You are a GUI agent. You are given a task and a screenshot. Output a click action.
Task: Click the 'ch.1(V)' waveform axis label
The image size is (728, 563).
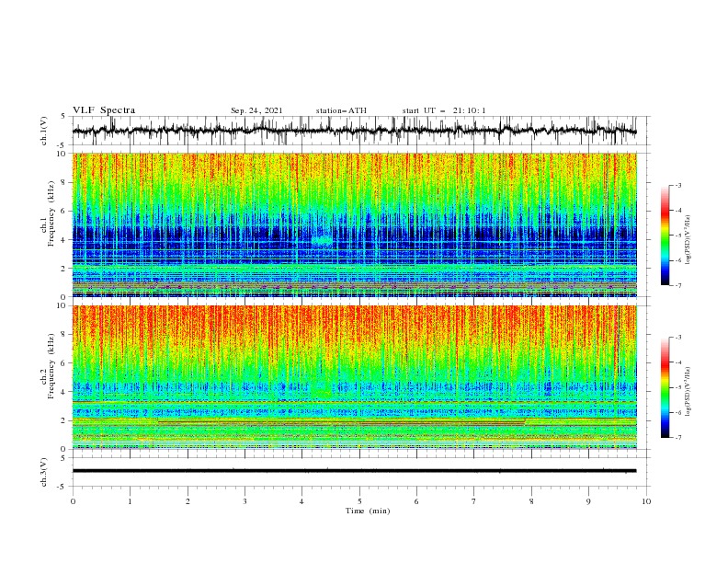(44, 131)
